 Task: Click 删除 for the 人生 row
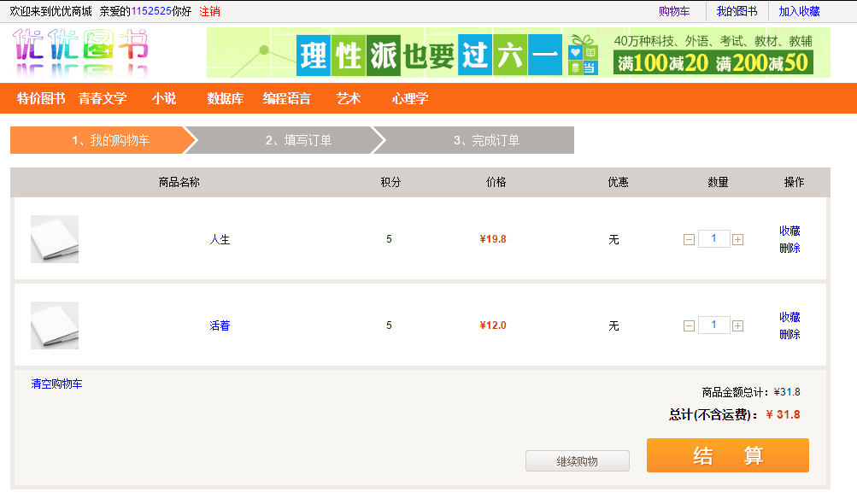coord(789,249)
